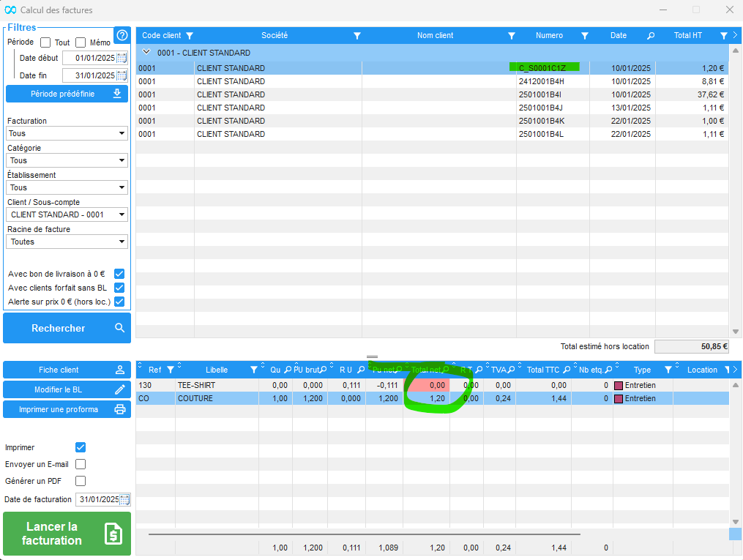Click the Libelle column filter icon
743x560 pixels.
254,370
